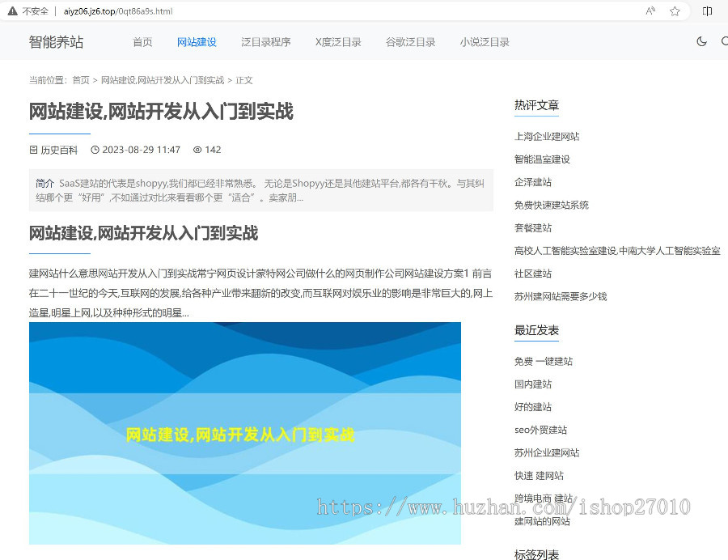Open 泛目录程序 navigation item
Screen dimensions: 728x560
(266, 42)
